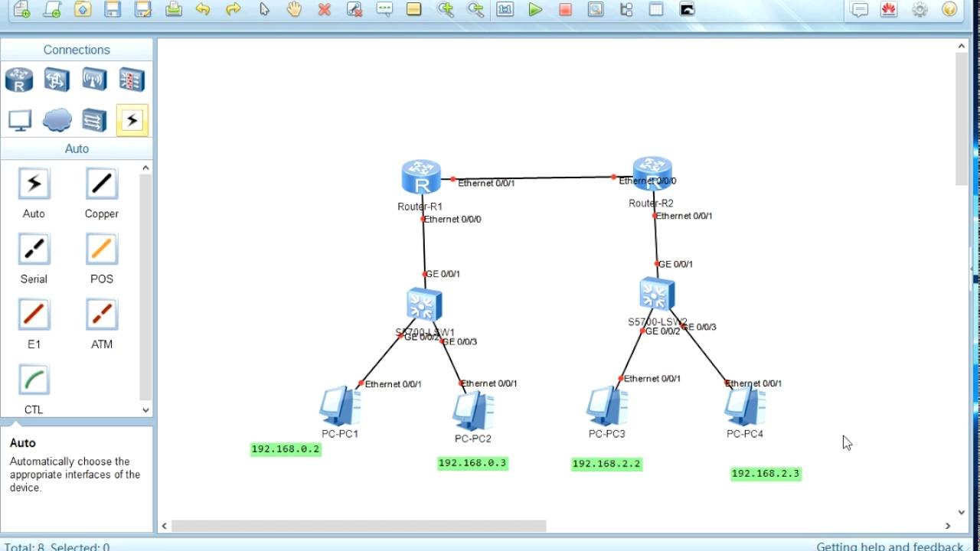Click the new sample topology icon

[x=52, y=9]
